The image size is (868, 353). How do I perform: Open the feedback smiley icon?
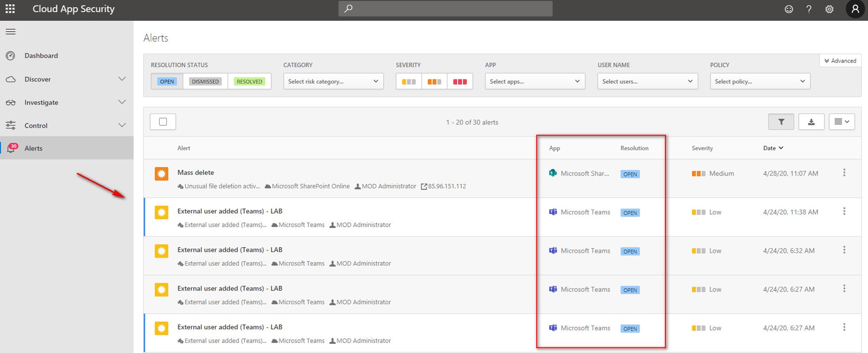pyautogui.click(x=788, y=9)
